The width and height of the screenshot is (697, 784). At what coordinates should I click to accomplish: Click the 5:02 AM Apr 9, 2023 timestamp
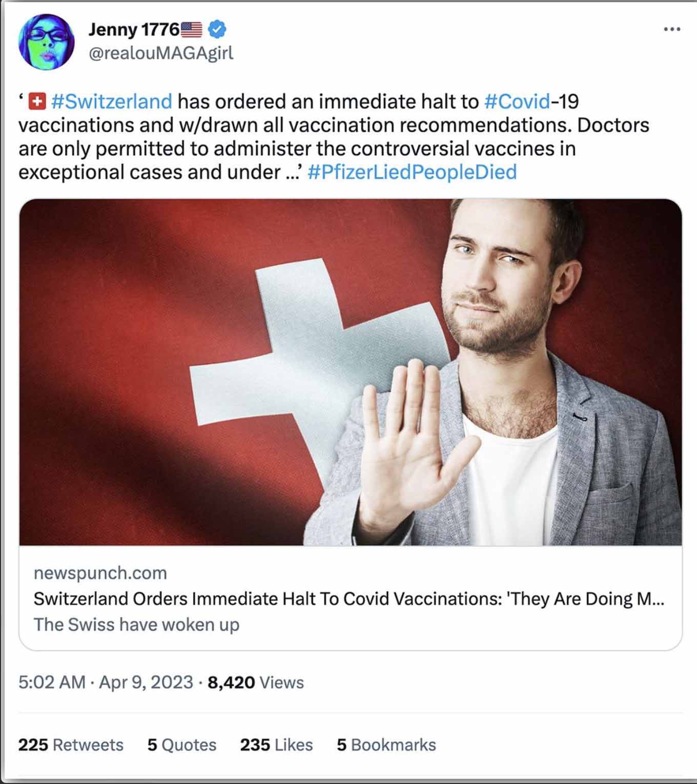pos(106,683)
